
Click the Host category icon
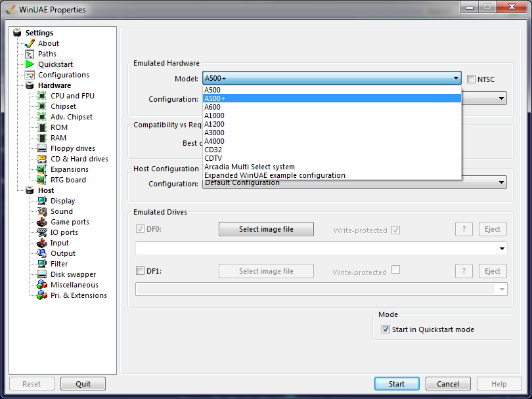point(30,190)
